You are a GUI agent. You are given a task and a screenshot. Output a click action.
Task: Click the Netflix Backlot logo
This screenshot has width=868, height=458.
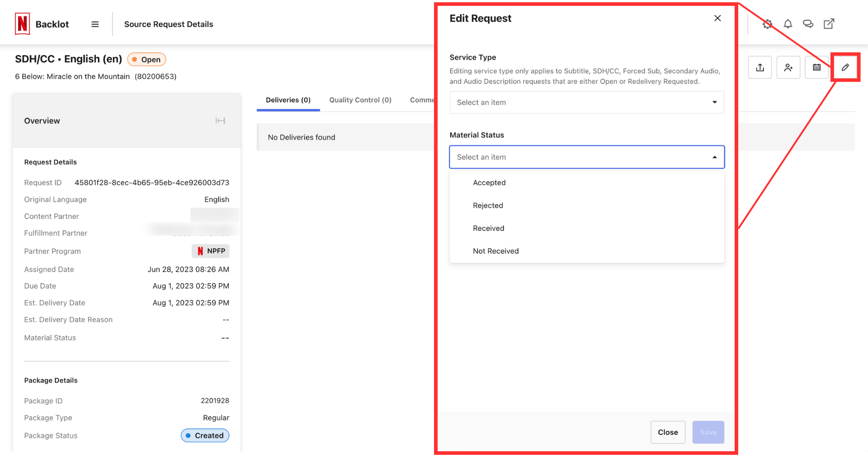[23, 24]
